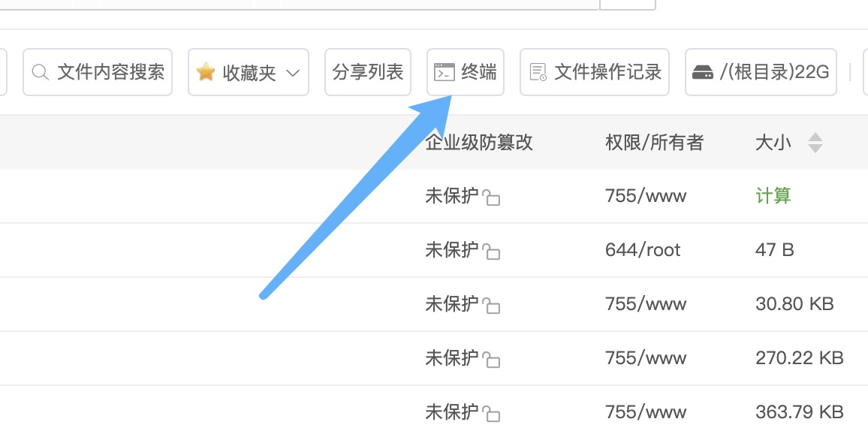Click the 大小 column header
The height and width of the screenshot is (428, 868).
773,143
